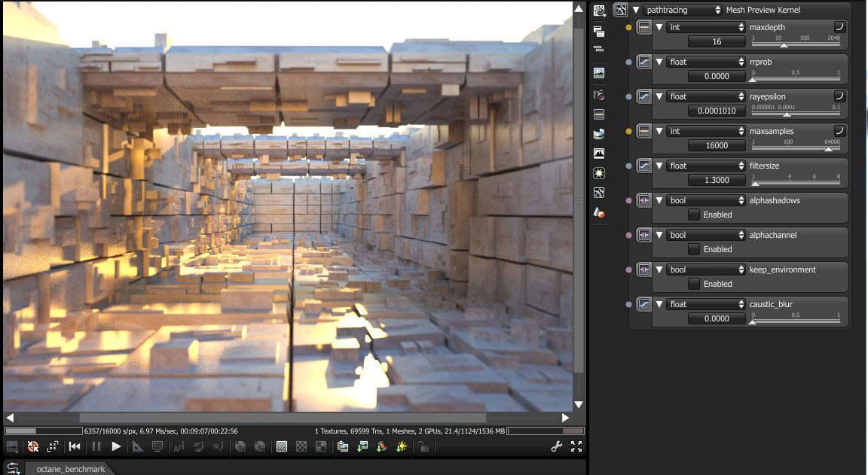Open the int type dropdown for maxdepth
Screen dimensions: 868x475
tap(705, 27)
